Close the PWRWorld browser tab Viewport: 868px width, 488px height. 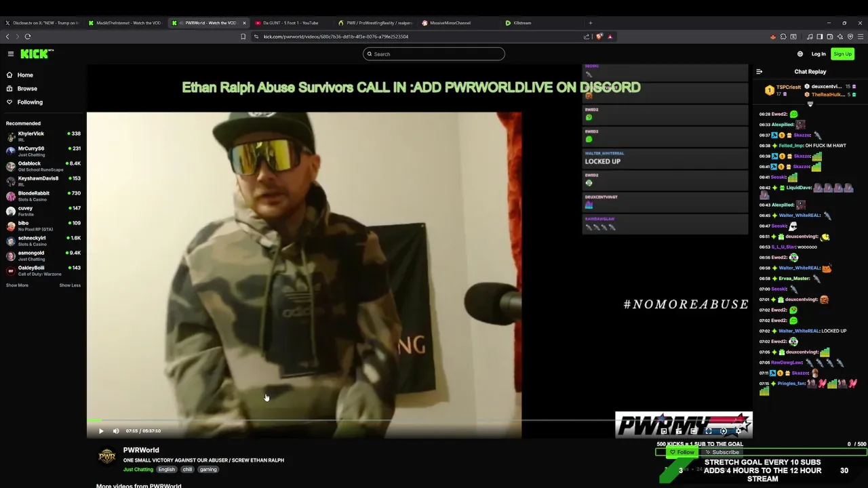244,23
